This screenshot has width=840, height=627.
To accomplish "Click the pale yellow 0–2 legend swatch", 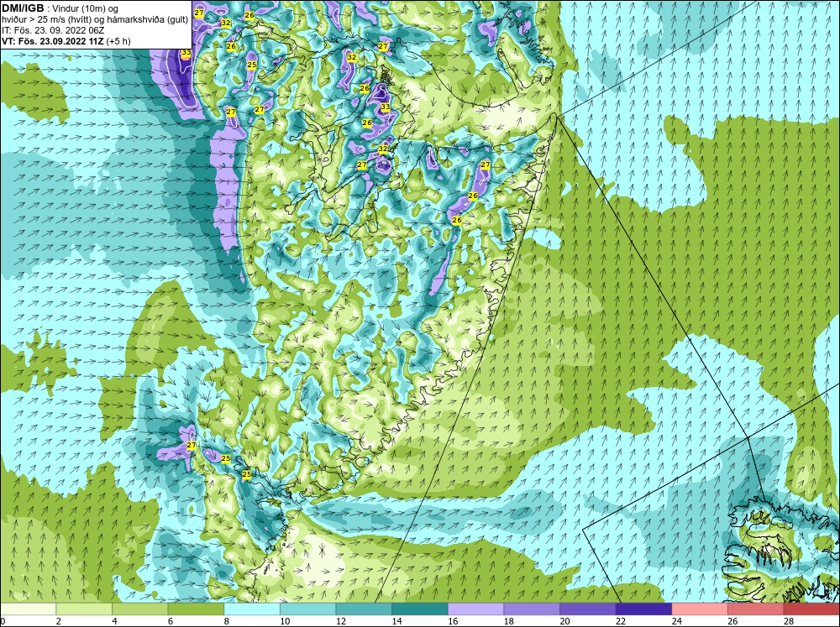I will tap(28, 609).
